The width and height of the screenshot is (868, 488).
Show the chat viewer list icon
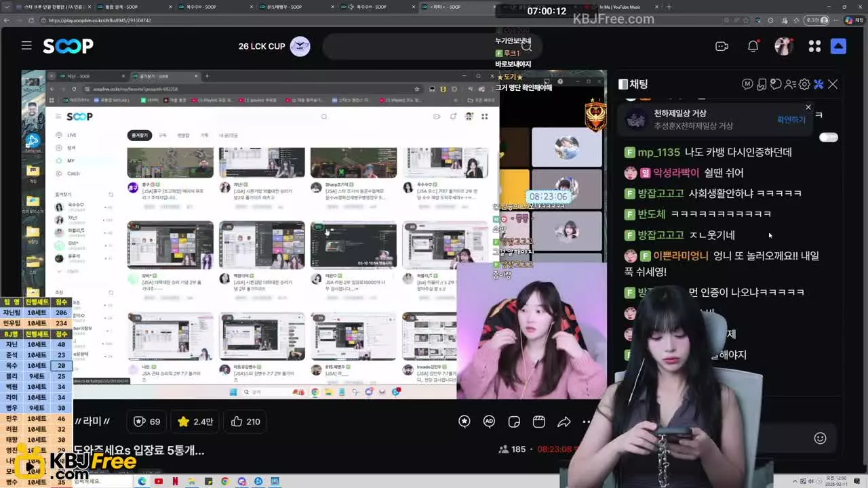click(x=790, y=84)
